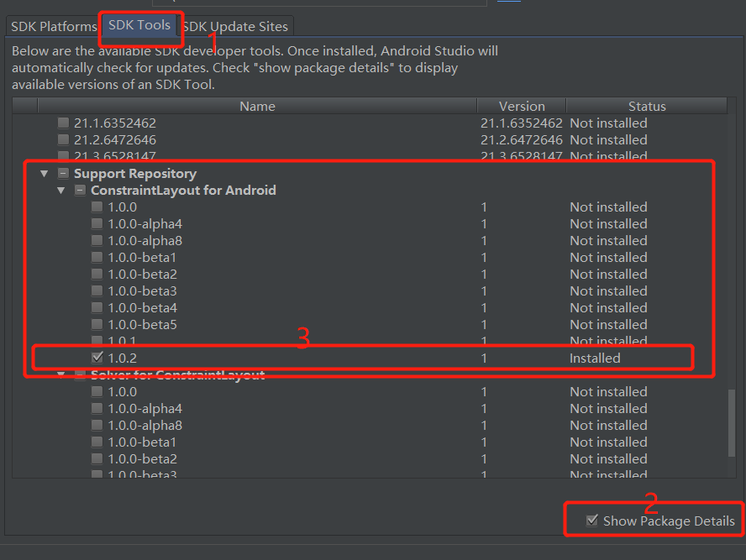The width and height of the screenshot is (746, 560).
Task: Enable the 21.1.6352462 build tools checkbox
Action: 63,123
